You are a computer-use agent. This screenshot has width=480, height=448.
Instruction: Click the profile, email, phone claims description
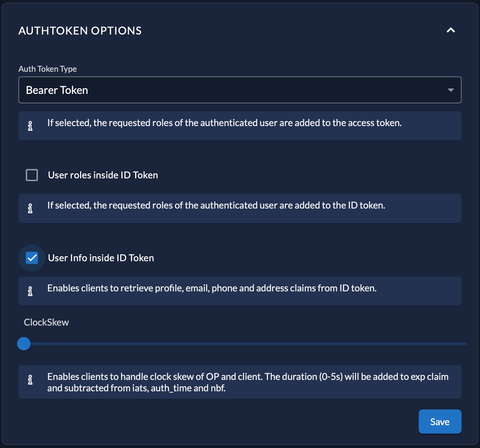(212, 288)
